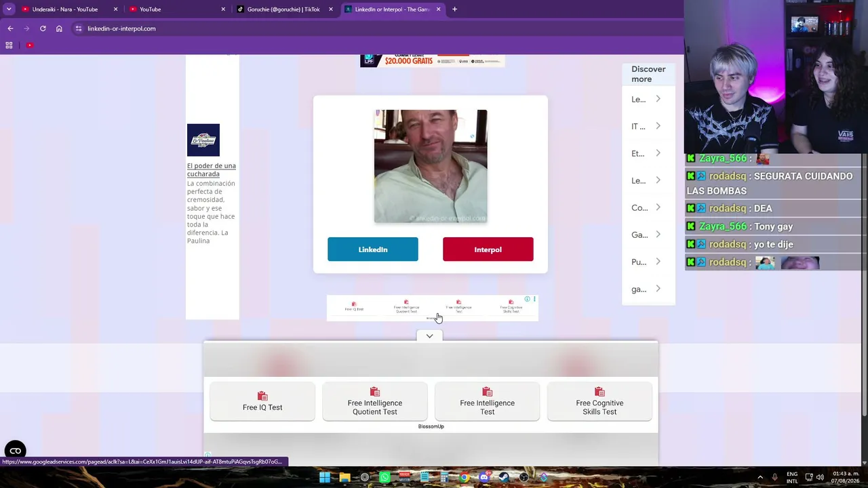Click the man's photo in the game card

[431, 166]
